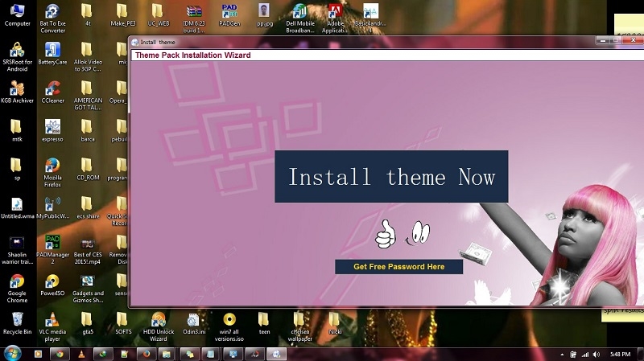Click the taskbar clock showing 5:48 PM
The height and width of the screenshot is (361, 644).
point(621,354)
